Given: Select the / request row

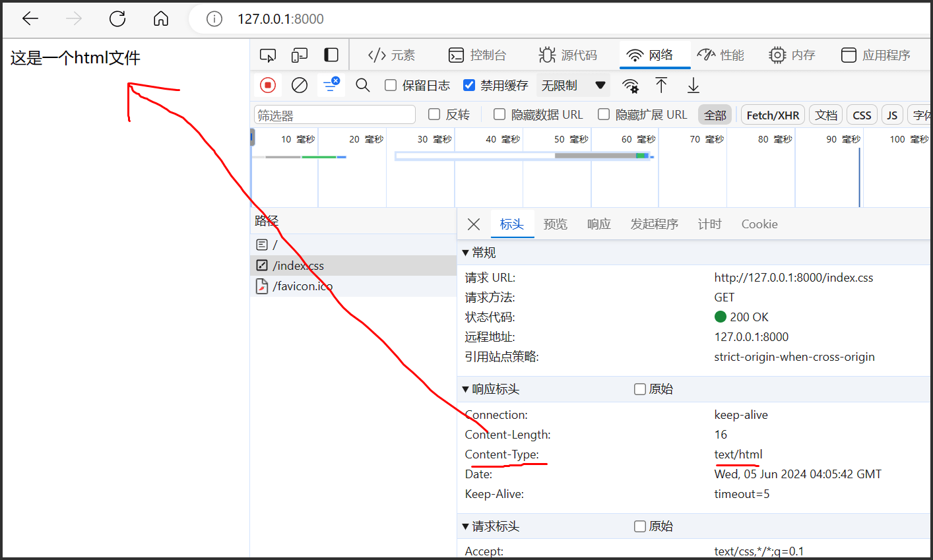Looking at the screenshot, I should (x=353, y=245).
